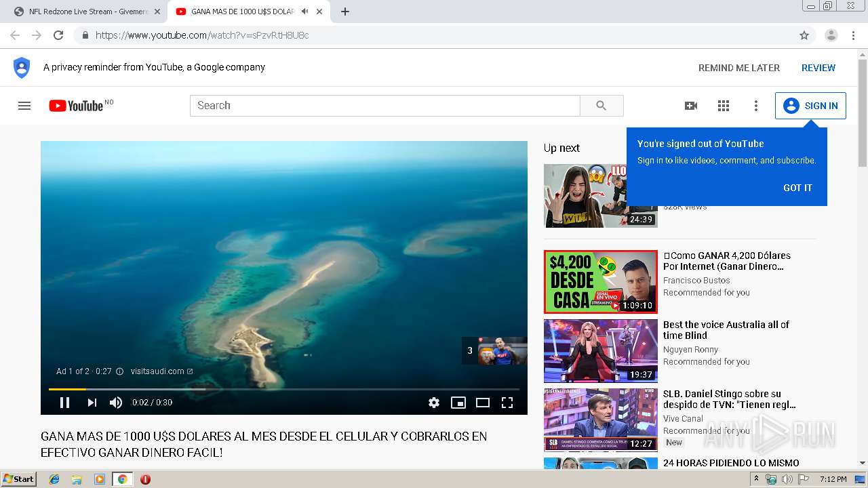Go to the YouTube home logo
This screenshot has height=488, width=868.
[x=76, y=106]
